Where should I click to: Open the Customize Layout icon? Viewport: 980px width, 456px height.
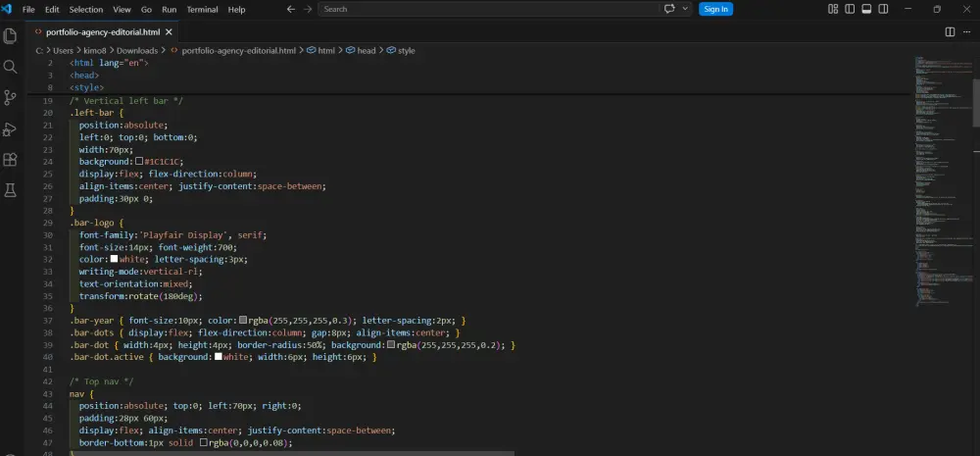coord(832,9)
